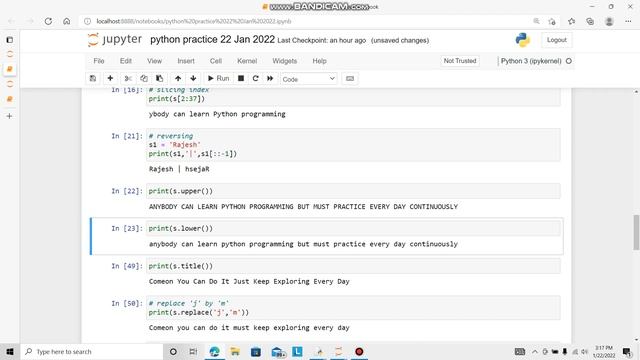Click the Python logo next to Logout

[x=522, y=40]
